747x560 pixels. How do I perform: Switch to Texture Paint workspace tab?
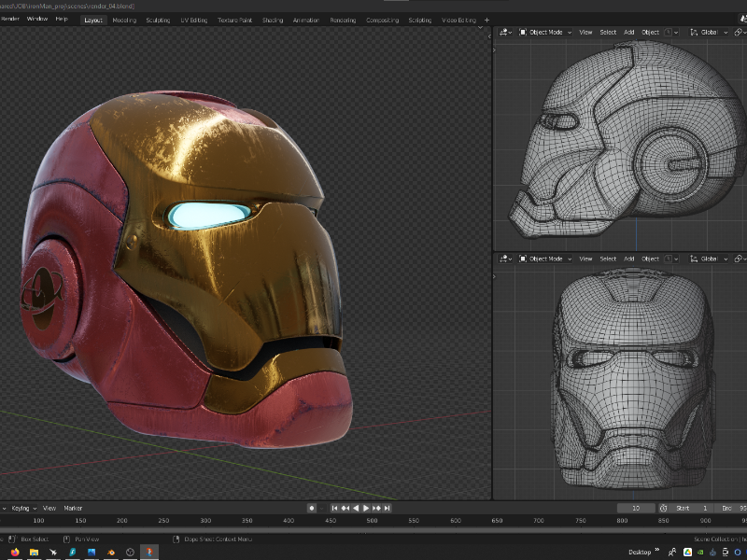click(235, 20)
